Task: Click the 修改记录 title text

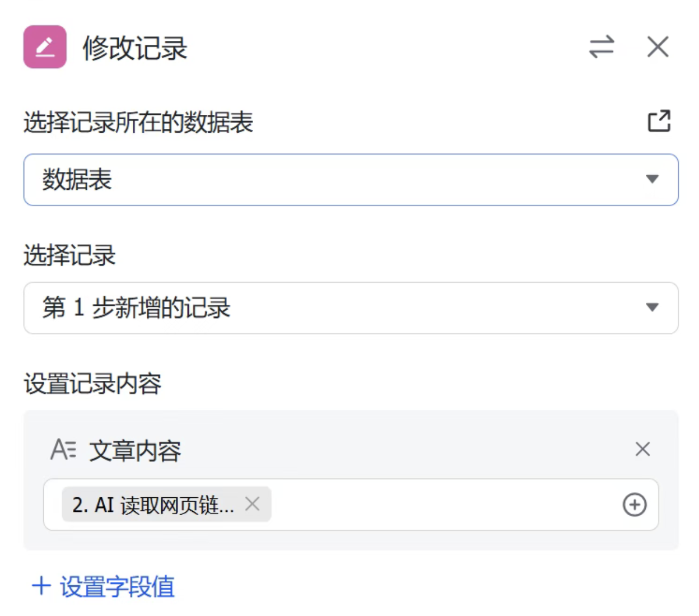Action: coord(135,48)
